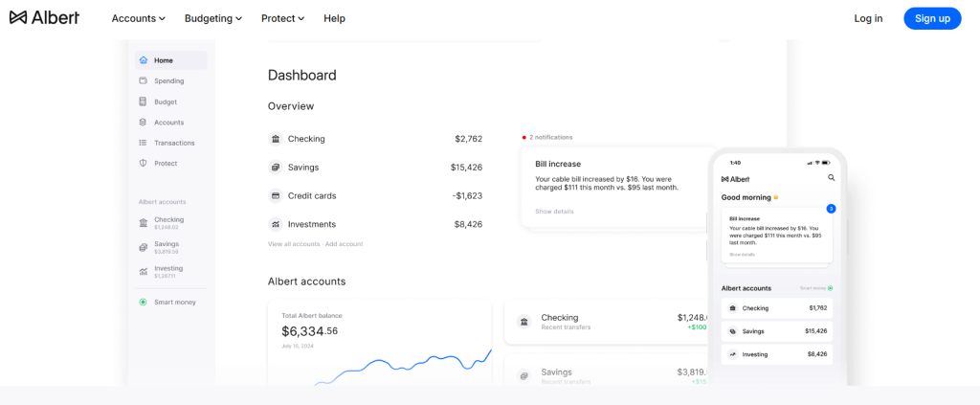Click the Overview Credit cards icon
The width and height of the screenshot is (980, 405).
(x=275, y=195)
